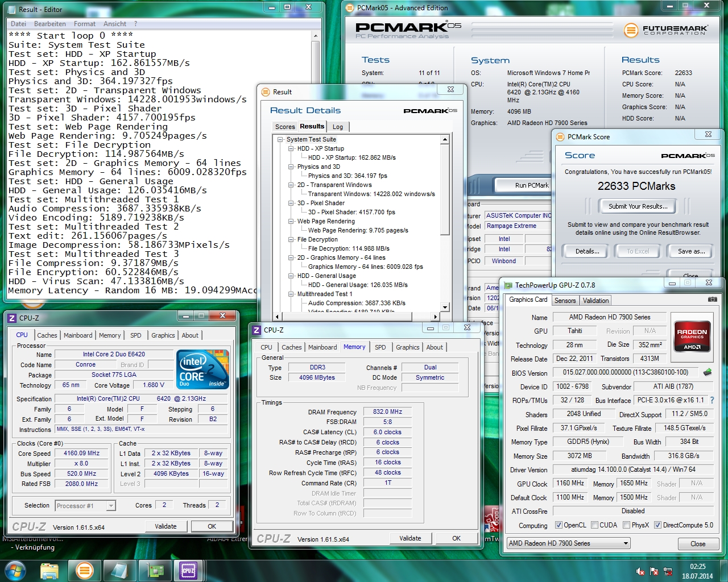Image resolution: width=728 pixels, height=582 pixels.
Task: Click the Core Speed value 4160.09 MHz
Action: [x=81, y=454]
